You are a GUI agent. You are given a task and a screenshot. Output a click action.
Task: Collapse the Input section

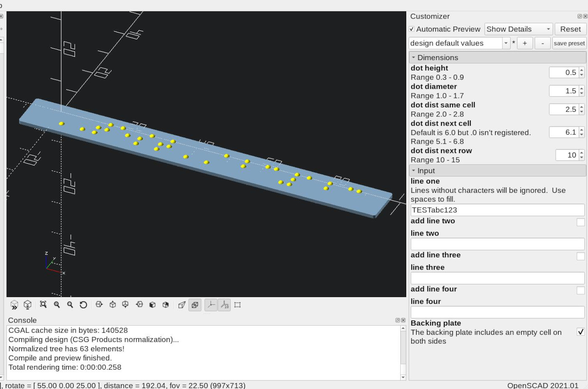click(x=414, y=171)
